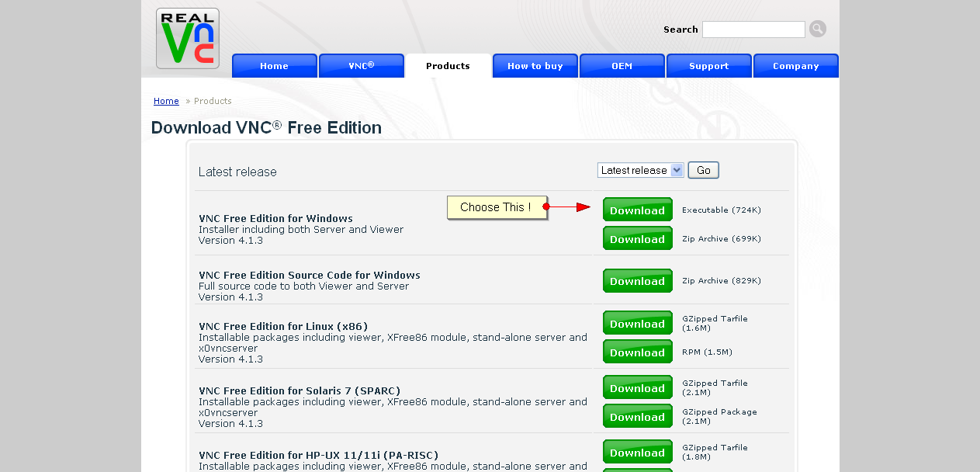Download HP-UX GZipped Tarfile (1.8M)
Image resolution: width=980 pixels, height=472 pixels.
[638, 452]
